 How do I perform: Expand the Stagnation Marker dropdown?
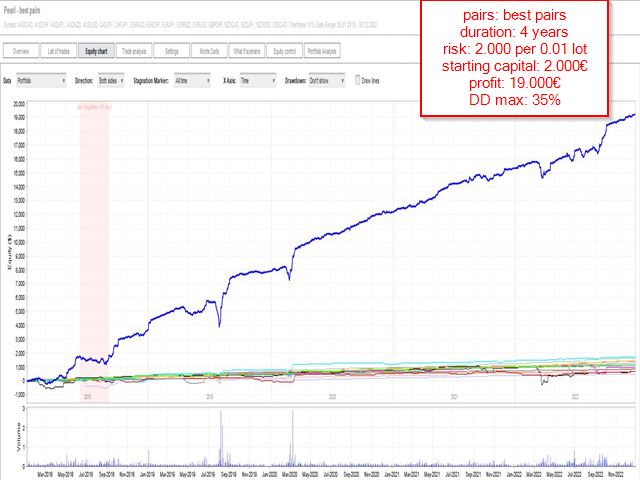click(x=192, y=81)
